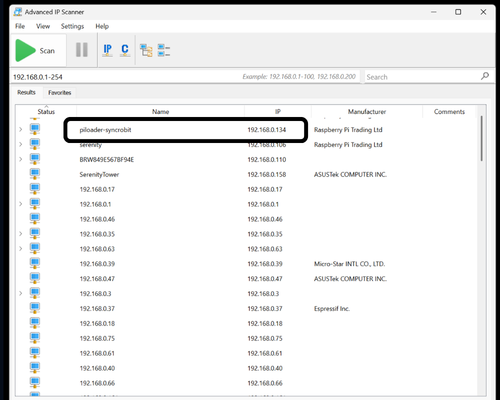Screen dimensions: 500x400
Task: Select the BRW849E5678F94E device name
Action: pyautogui.click(x=107, y=159)
